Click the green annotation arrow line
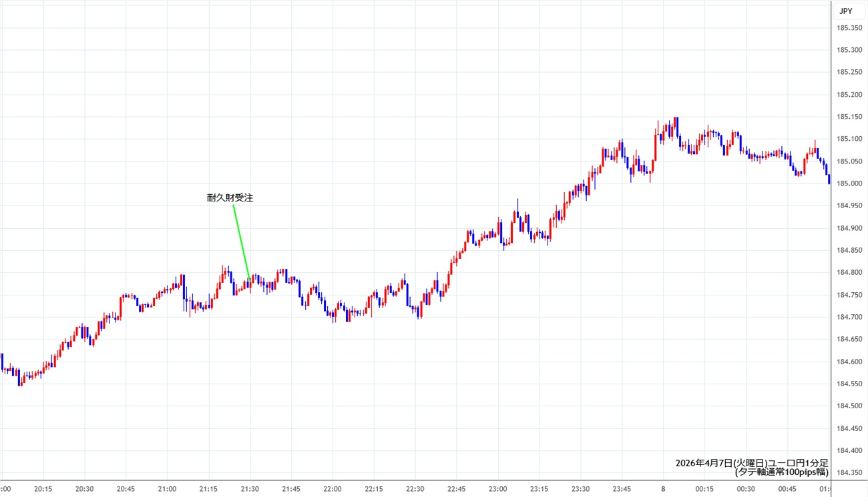868x497 pixels. pyautogui.click(x=241, y=241)
